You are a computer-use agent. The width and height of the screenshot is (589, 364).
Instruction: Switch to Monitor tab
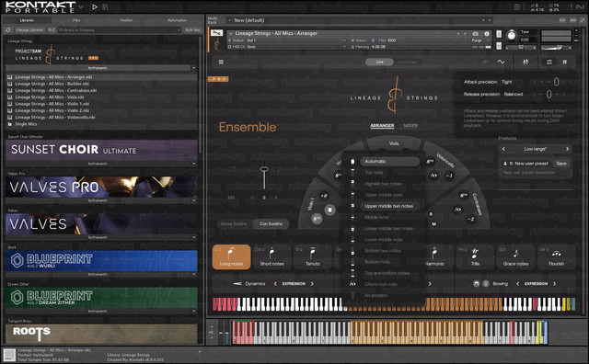(126, 20)
